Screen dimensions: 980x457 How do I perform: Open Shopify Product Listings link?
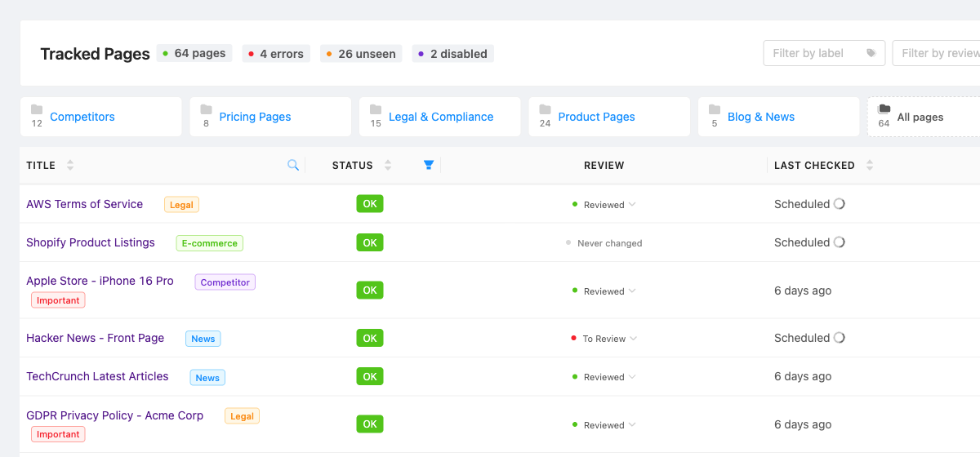coord(91,242)
